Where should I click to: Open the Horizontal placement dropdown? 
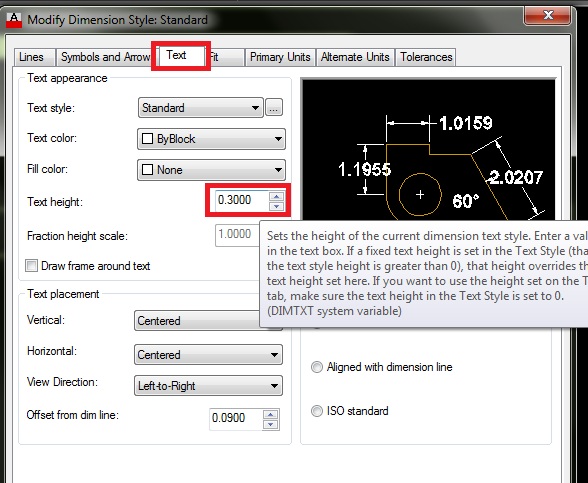tap(208, 355)
